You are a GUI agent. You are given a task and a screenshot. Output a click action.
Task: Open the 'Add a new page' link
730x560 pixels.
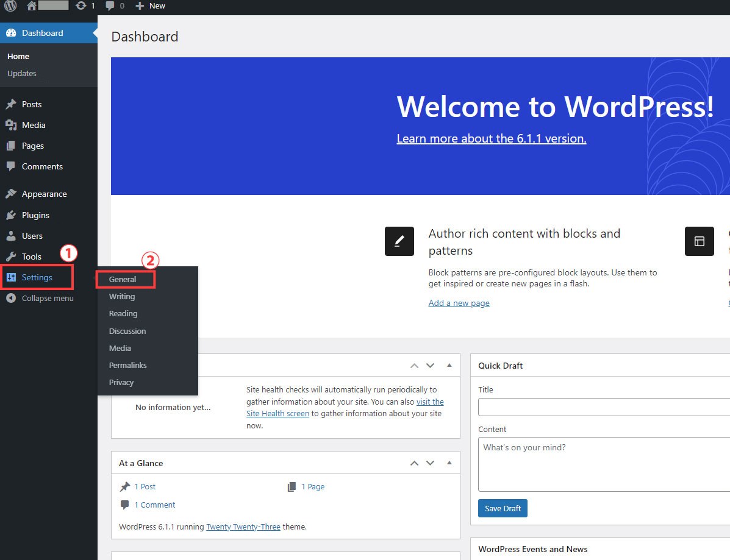459,303
